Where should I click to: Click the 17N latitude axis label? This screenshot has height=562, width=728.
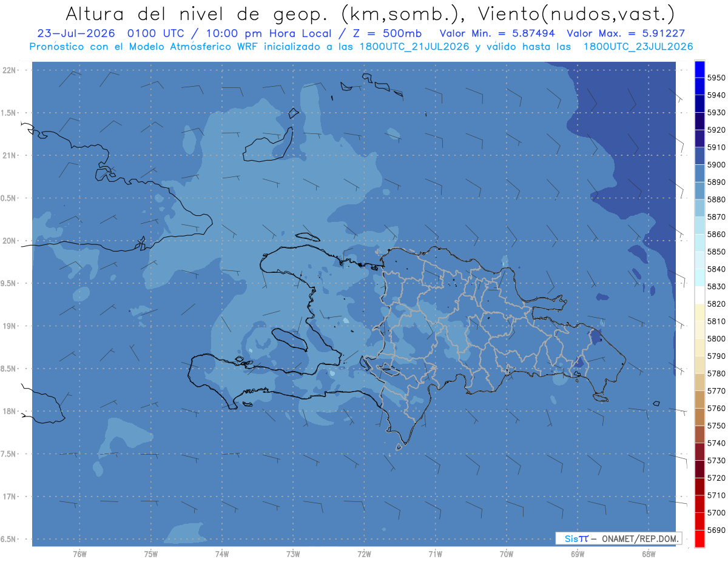9,497
